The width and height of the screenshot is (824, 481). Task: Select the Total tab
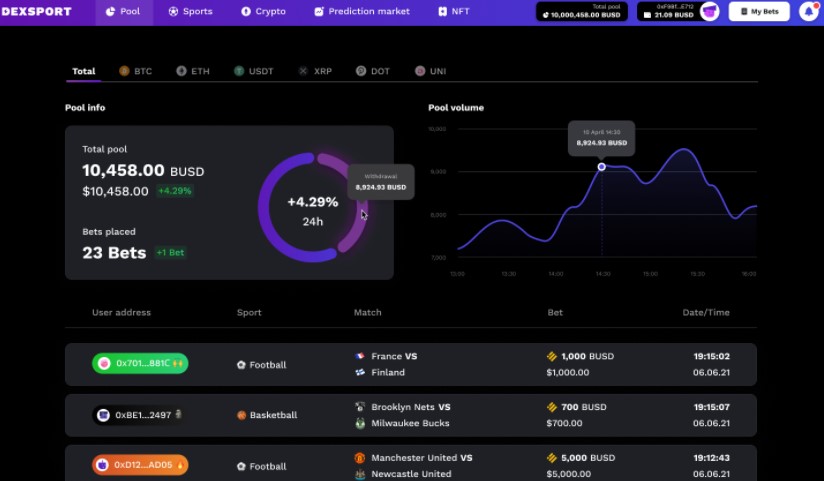[x=84, y=71]
